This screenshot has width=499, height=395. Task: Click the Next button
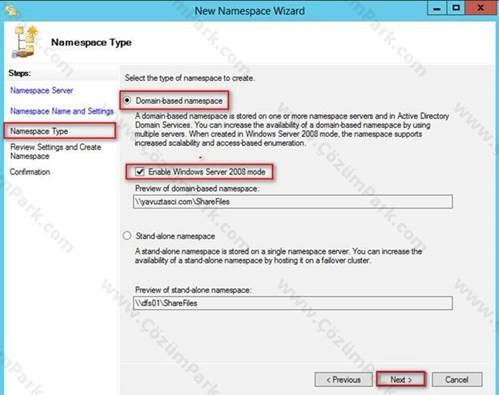click(401, 380)
